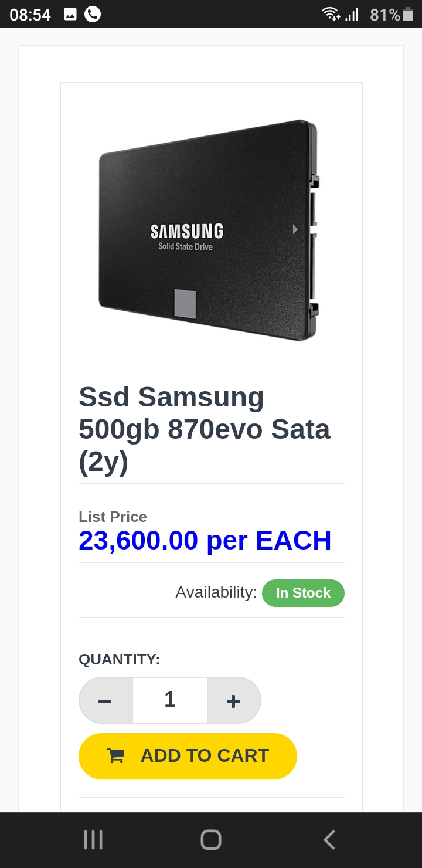Screen dimensions: 422x868
Task: Tap the Android home navigation button
Action: pyautogui.click(x=211, y=840)
